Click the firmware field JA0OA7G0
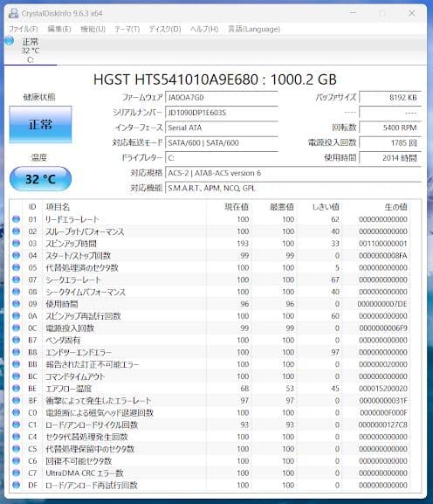 [x=222, y=97]
